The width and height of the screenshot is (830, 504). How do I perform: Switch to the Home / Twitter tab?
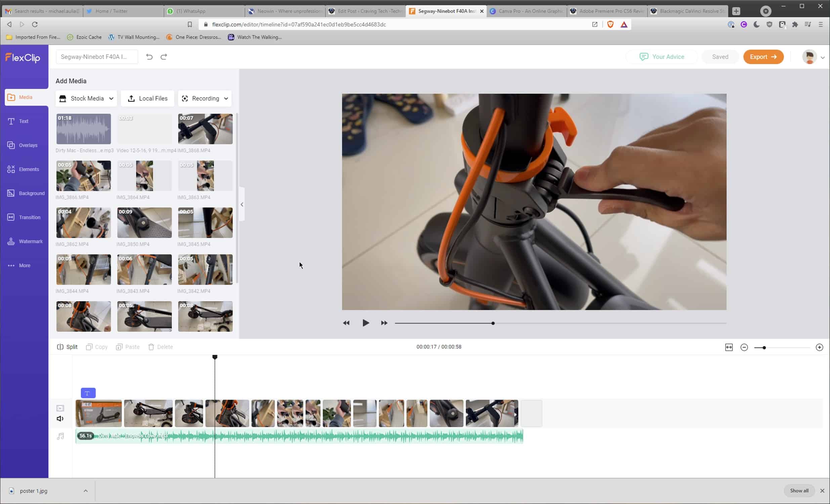click(x=123, y=11)
